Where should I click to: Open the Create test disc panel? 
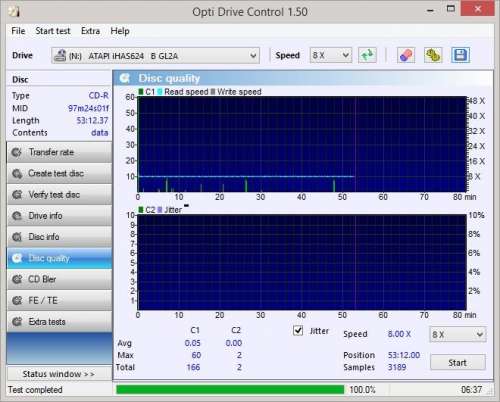pyautogui.click(x=59, y=174)
